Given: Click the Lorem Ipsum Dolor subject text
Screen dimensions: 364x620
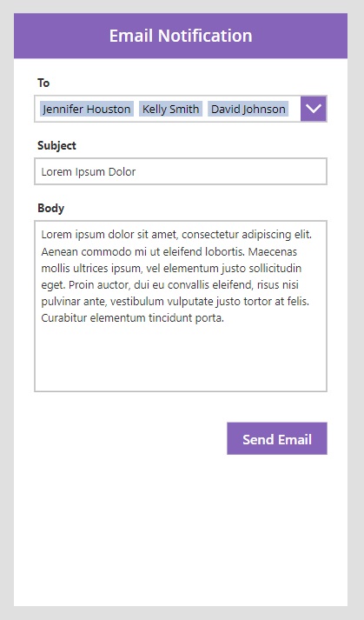Looking at the screenshot, I should (x=89, y=171).
